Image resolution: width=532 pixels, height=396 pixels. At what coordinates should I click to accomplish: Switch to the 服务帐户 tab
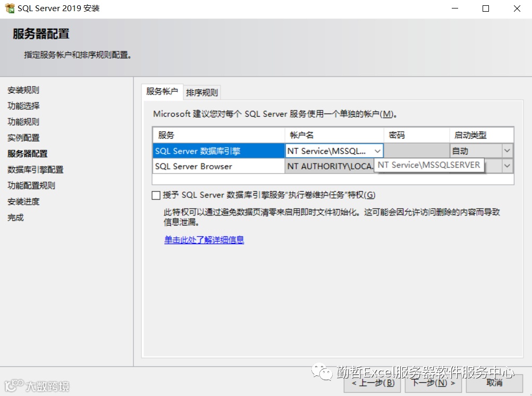click(x=162, y=91)
